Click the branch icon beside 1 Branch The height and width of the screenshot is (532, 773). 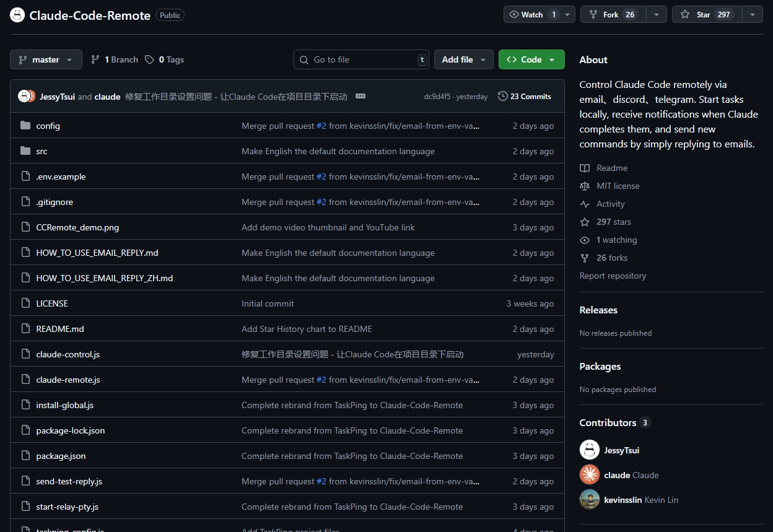click(95, 59)
